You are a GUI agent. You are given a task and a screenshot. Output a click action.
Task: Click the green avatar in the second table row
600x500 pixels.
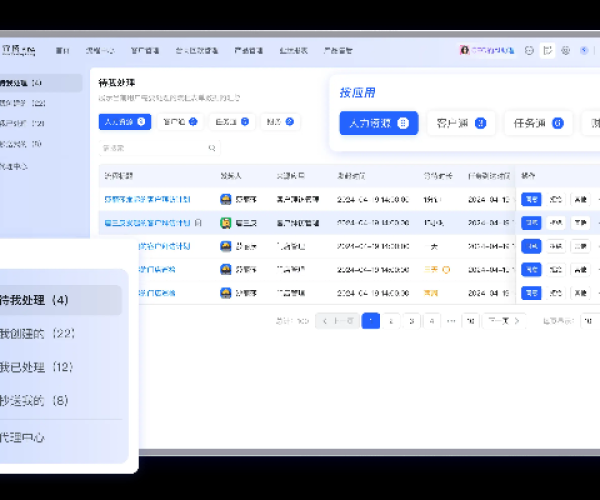pos(226,223)
